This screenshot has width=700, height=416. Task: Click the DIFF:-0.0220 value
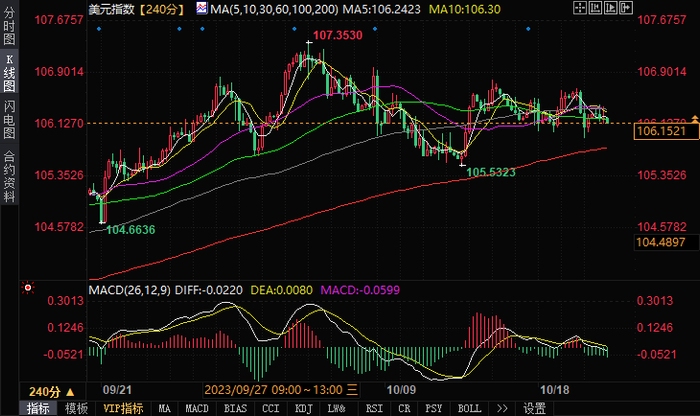208,290
